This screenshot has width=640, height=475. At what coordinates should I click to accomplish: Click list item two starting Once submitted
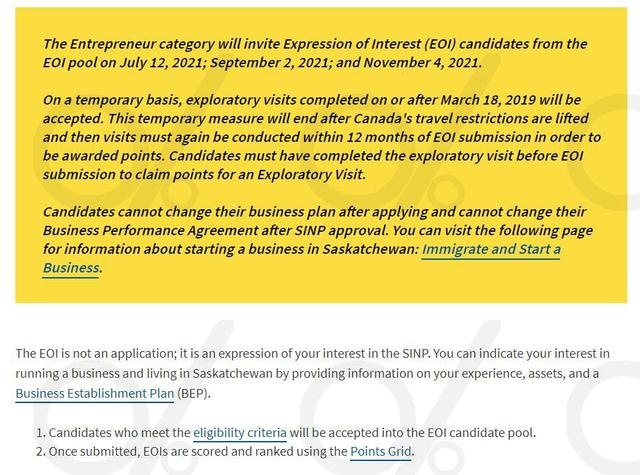225,452
